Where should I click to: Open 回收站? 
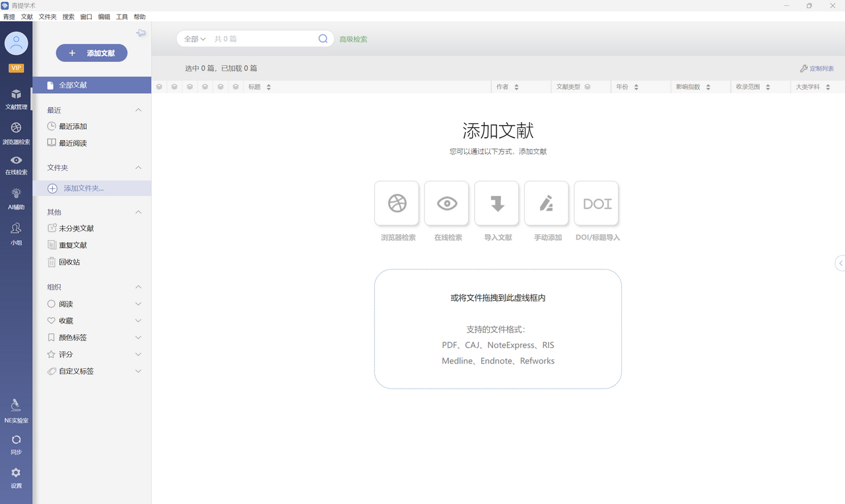point(64,262)
